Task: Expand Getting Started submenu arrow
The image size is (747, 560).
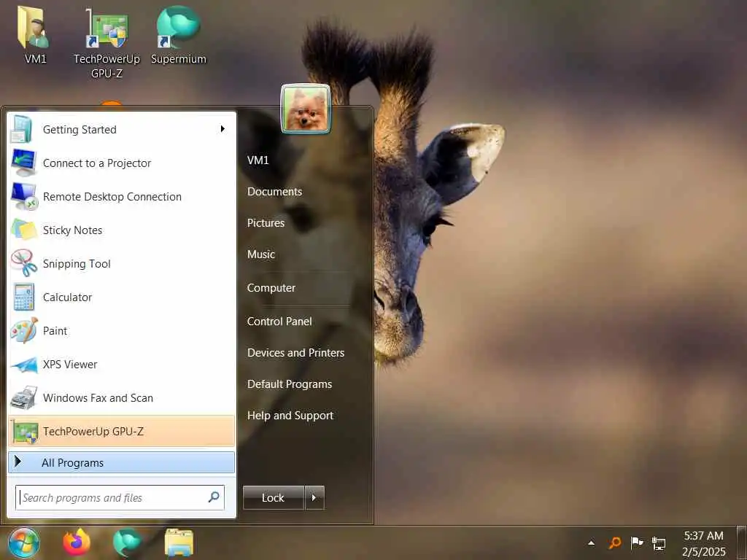Action: (x=222, y=129)
